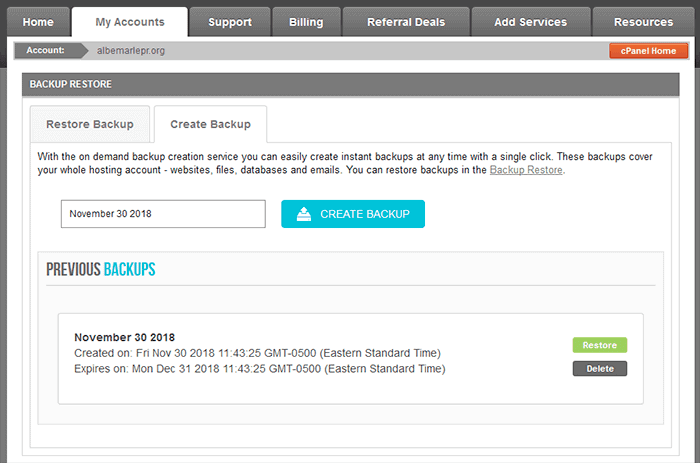Click the 'Expires on' timestamp line

pyautogui.click(x=260, y=369)
